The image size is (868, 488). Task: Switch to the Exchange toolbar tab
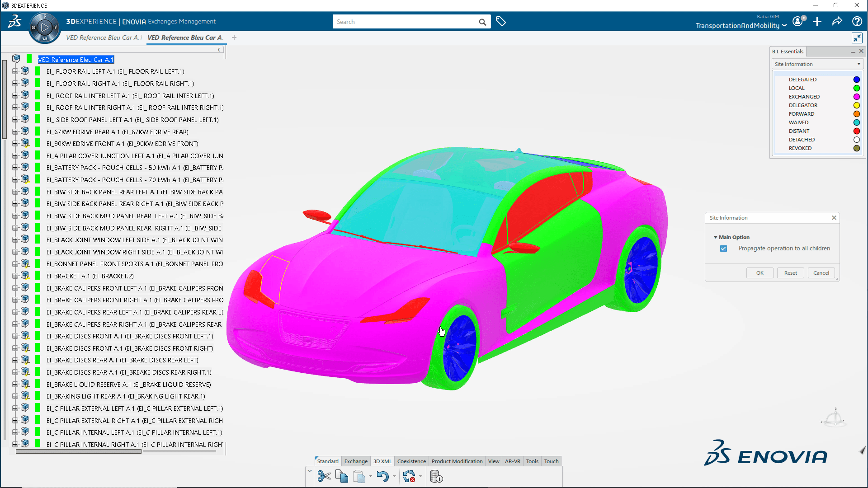(x=356, y=461)
